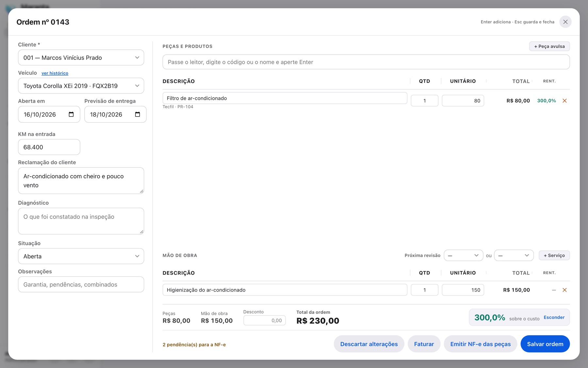
Task: Open the first Próxima revisão dropdown
Action: [463, 255]
